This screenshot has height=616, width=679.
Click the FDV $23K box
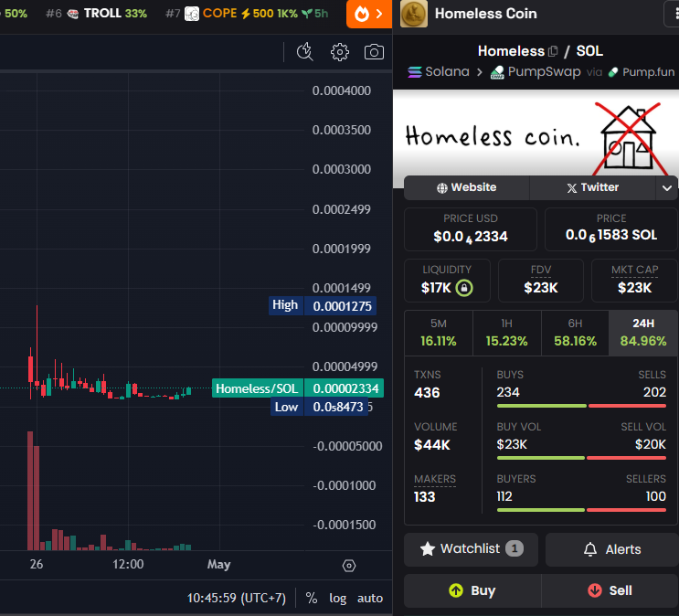(x=540, y=281)
